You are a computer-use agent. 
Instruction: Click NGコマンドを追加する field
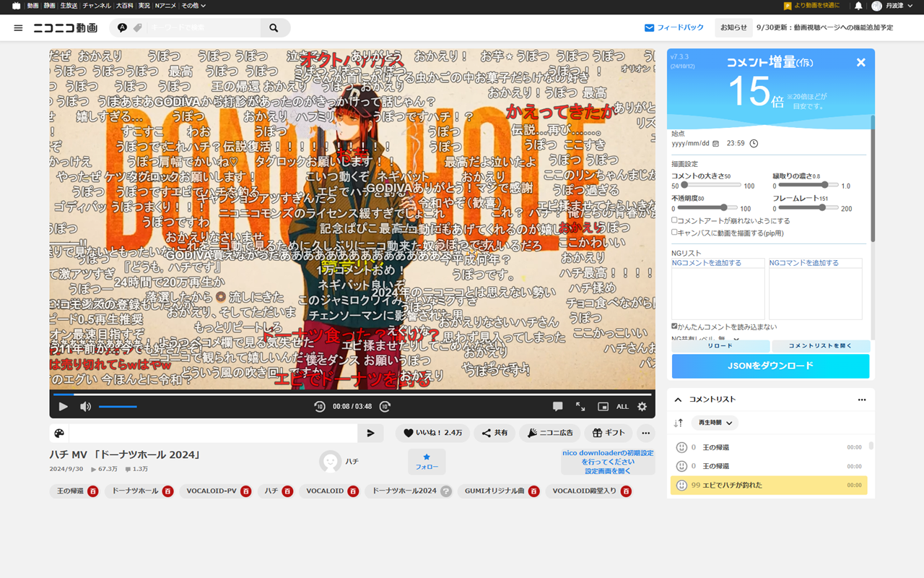816,263
